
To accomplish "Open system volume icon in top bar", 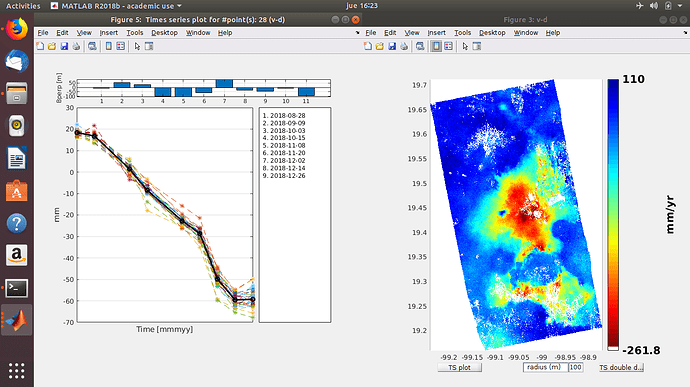I will point(654,6).
